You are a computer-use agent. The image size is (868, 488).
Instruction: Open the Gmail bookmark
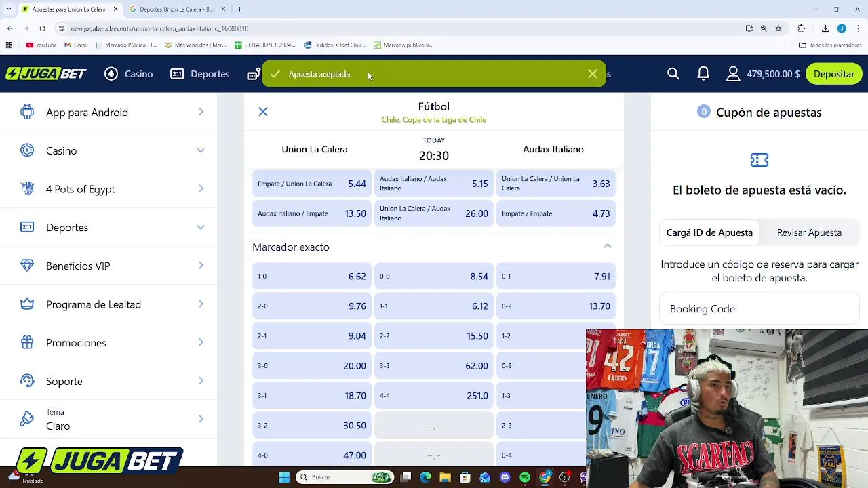click(x=76, y=45)
